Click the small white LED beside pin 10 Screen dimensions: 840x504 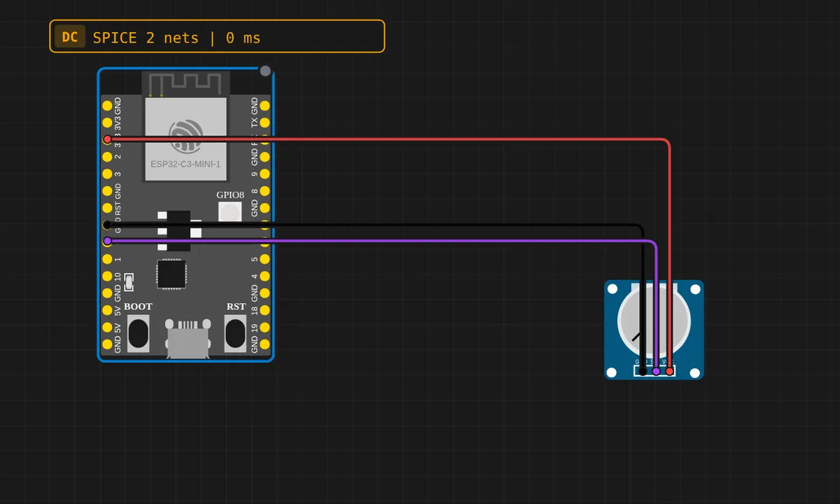pos(129,283)
